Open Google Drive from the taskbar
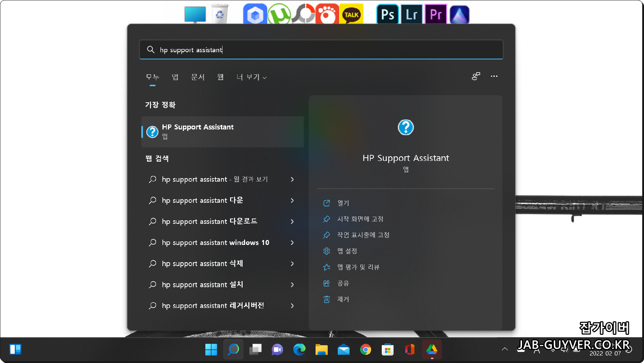The width and height of the screenshot is (644, 363). pyautogui.click(x=432, y=349)
